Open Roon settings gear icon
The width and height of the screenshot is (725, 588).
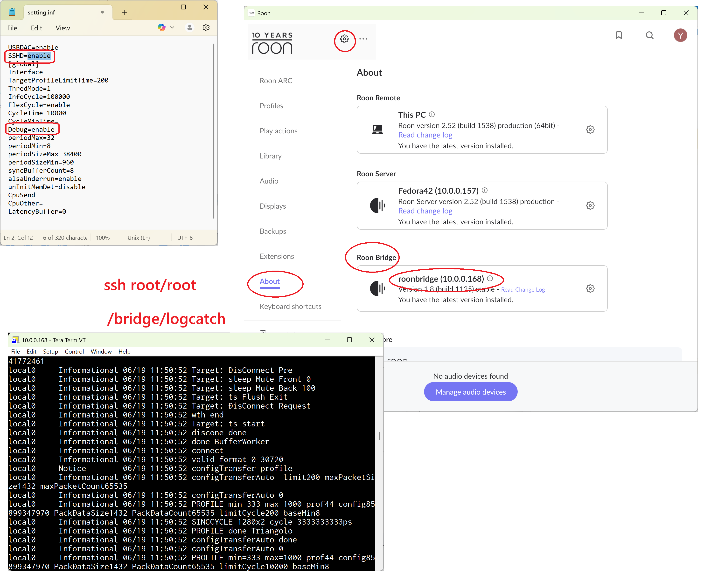coord(344,39)
